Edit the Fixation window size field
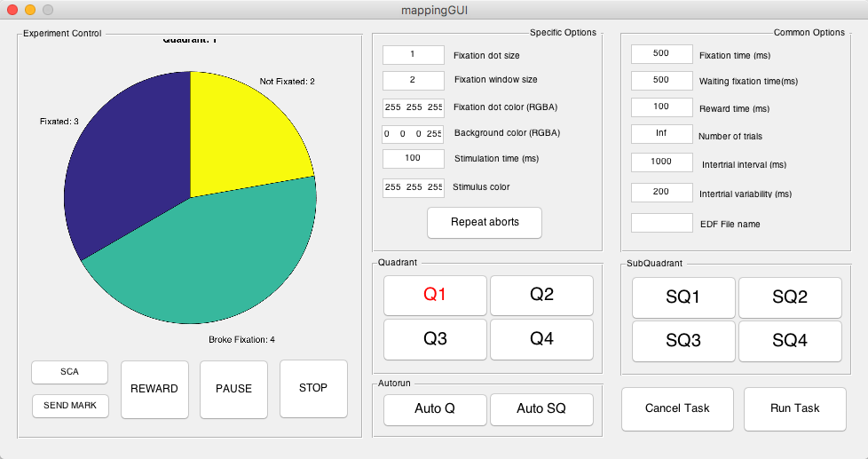 coord(413,80)
